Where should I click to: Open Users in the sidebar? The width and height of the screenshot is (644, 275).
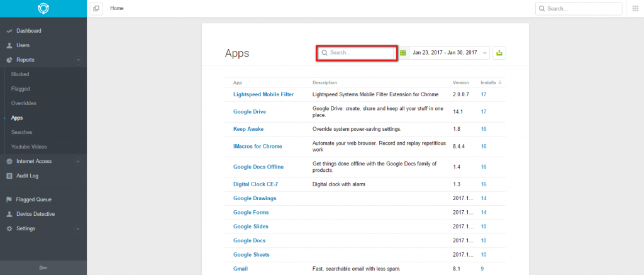[23, 45]
